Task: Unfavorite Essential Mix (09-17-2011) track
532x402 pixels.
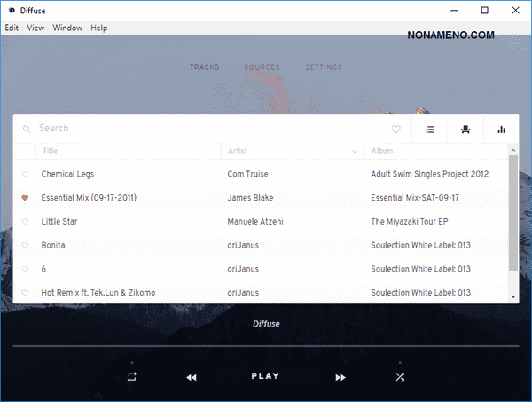Action: tap(26, 198)
